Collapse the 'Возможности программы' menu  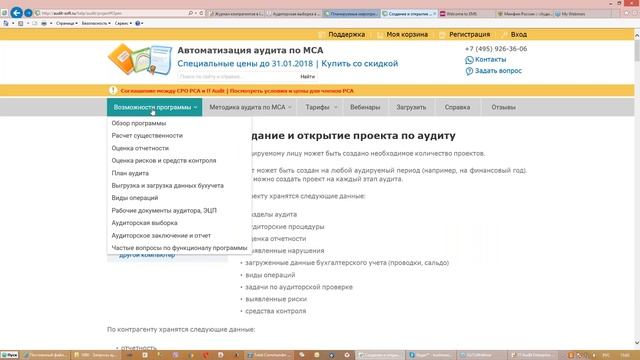[x=155, y=107]
